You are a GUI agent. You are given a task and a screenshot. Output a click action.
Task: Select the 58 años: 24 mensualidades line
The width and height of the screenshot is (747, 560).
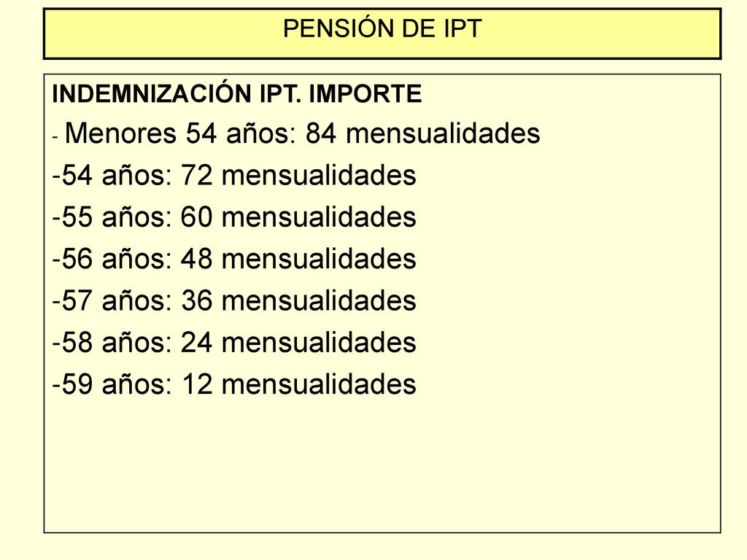point(234,343)
